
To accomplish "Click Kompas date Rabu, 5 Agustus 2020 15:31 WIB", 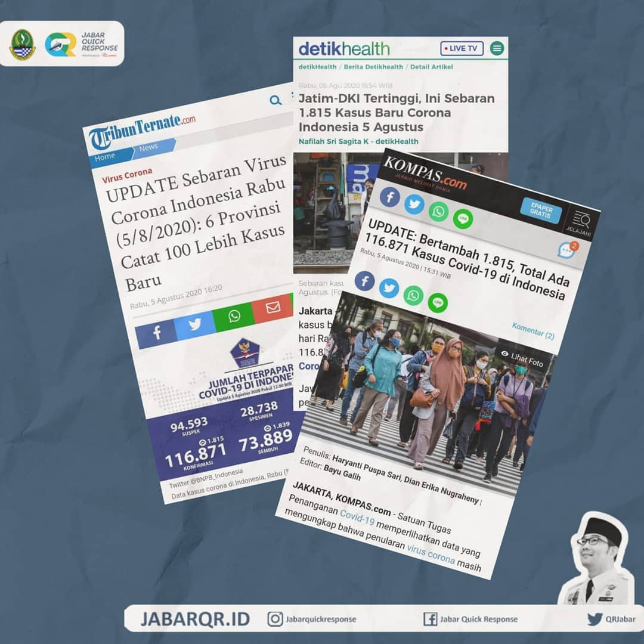I will point(405,264).
